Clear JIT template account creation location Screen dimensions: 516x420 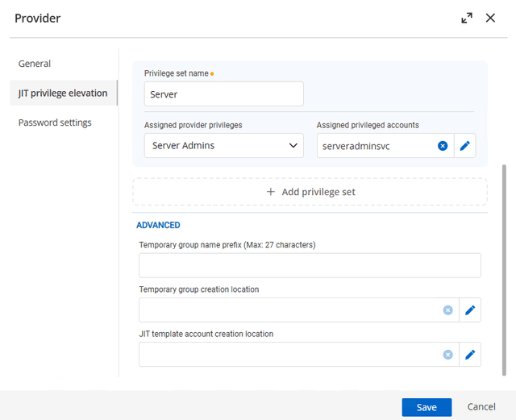click(x=447, y=355)
